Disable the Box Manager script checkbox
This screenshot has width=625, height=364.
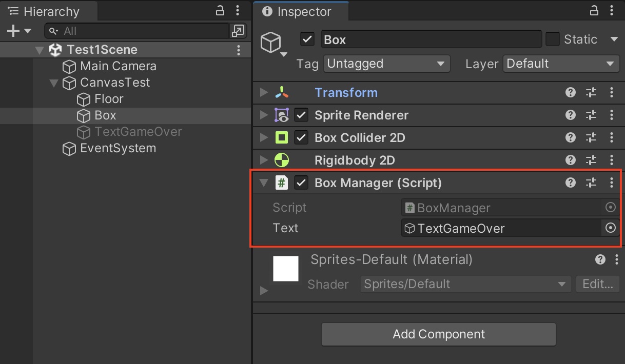(301, 183)
